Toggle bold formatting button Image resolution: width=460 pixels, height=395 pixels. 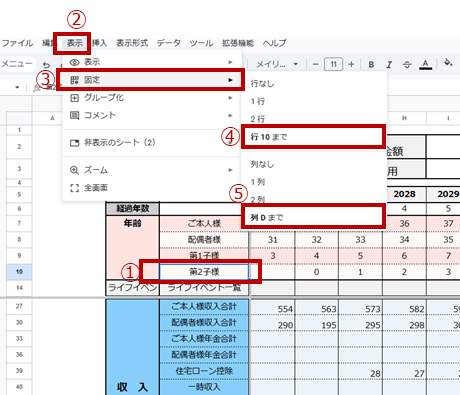371,64
